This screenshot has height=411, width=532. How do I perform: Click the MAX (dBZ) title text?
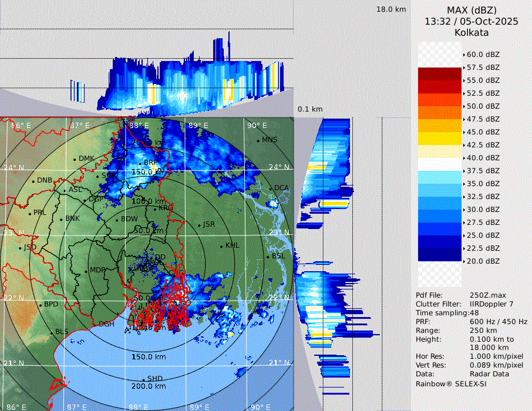click(472, 10)
